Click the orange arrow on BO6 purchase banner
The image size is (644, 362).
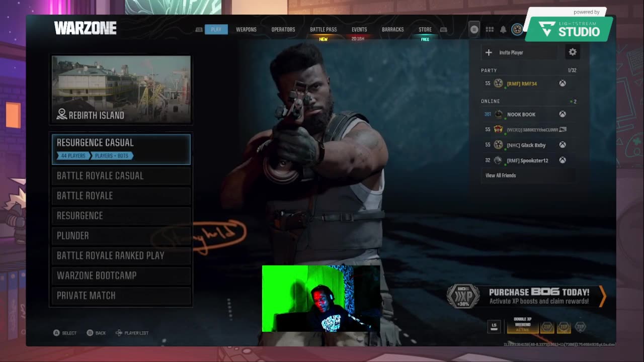(x=602, y=296)
